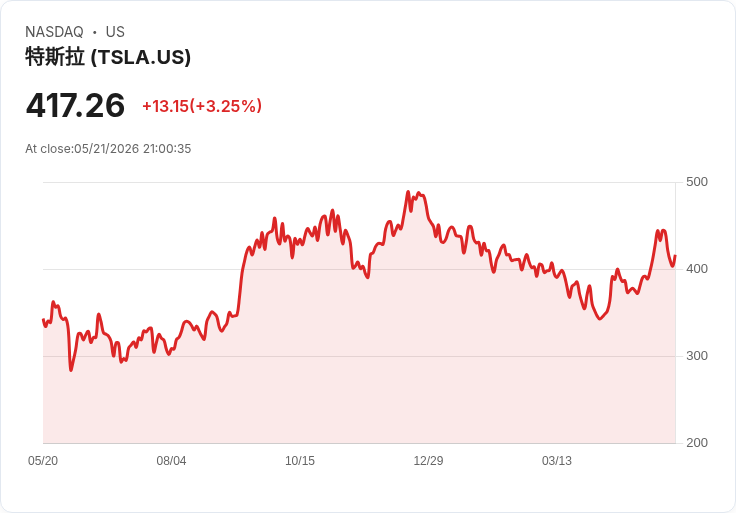Click the chart's highest peak near 500

pos(408,192)
